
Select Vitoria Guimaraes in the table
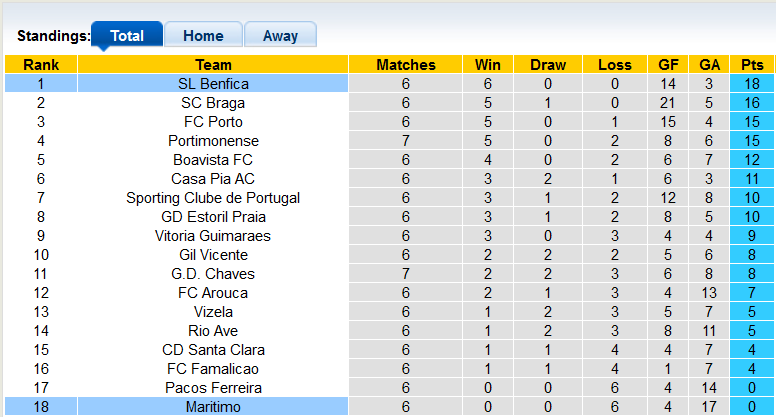(213, 236)
